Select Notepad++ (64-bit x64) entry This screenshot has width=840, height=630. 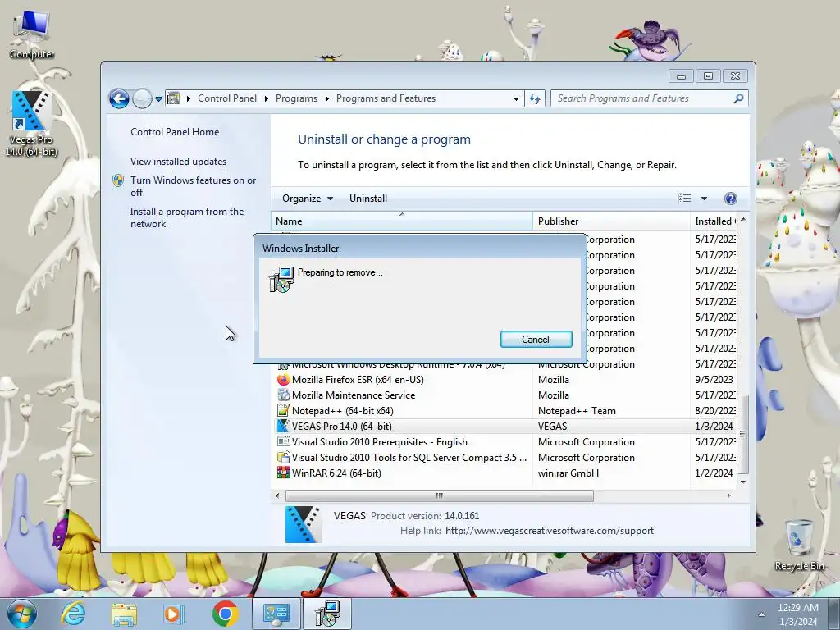[x=504, y=411]
